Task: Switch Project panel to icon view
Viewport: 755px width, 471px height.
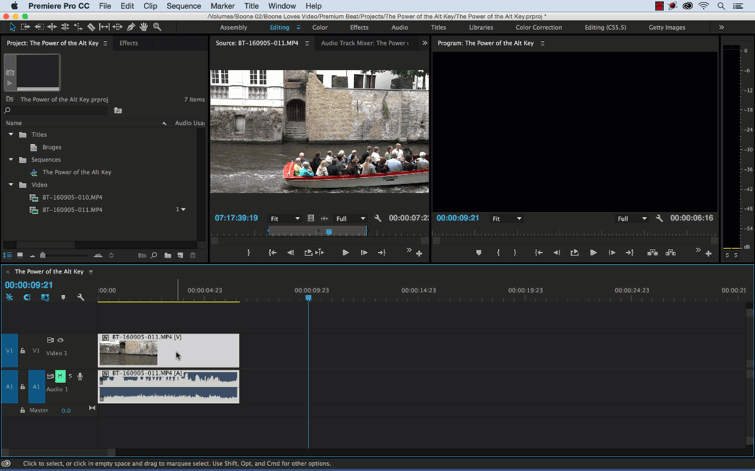Action: [x=20, y=255]
